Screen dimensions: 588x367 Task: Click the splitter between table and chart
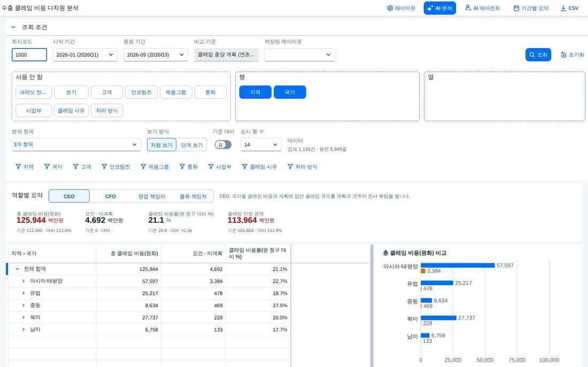(x=372, y=306)
